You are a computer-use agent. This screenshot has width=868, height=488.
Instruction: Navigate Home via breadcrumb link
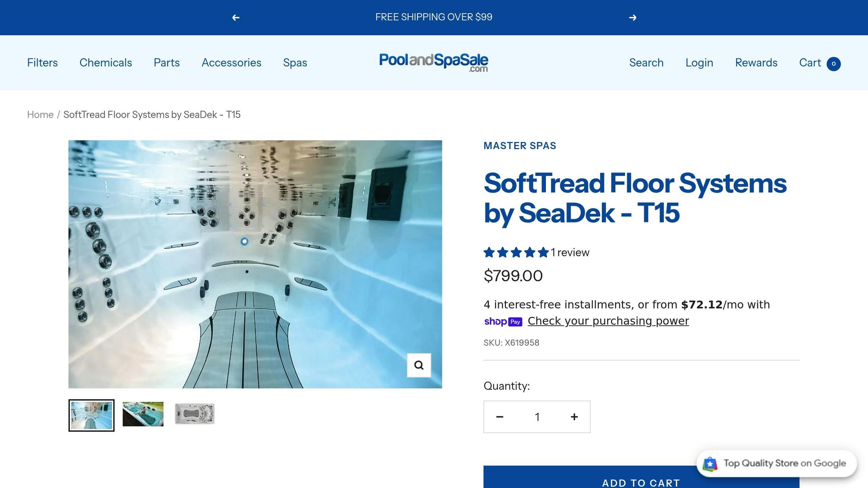pos(40,114)
